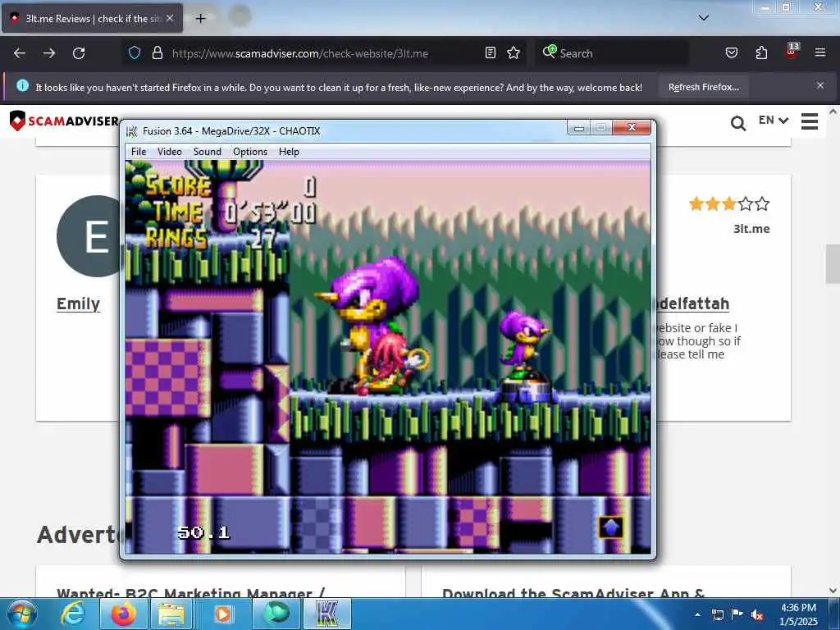The height and width of the screenshot is (630, 840).
Task: Click the 3lt.me site name
Action: click(751, 229)
